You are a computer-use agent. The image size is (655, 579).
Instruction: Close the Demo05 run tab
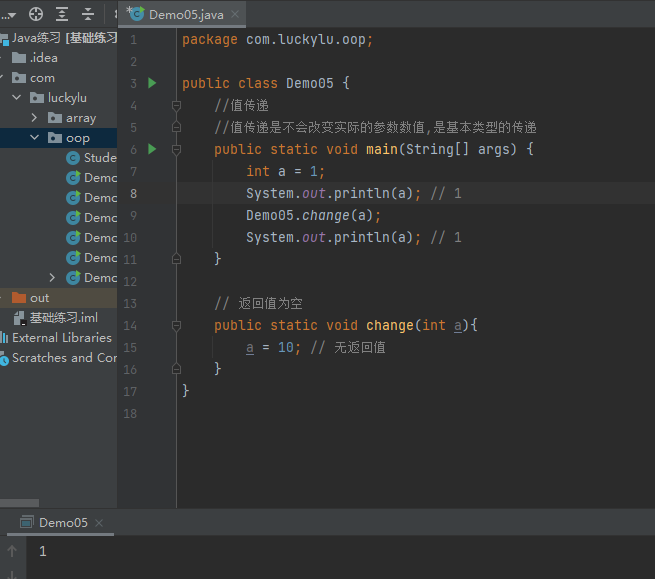click(x=99, y=523)
